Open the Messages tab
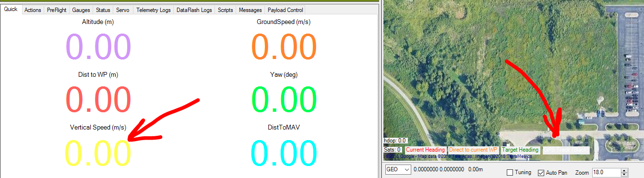Image resolution: width=644 pixels, height=178 pixels. tap(250, 10)
